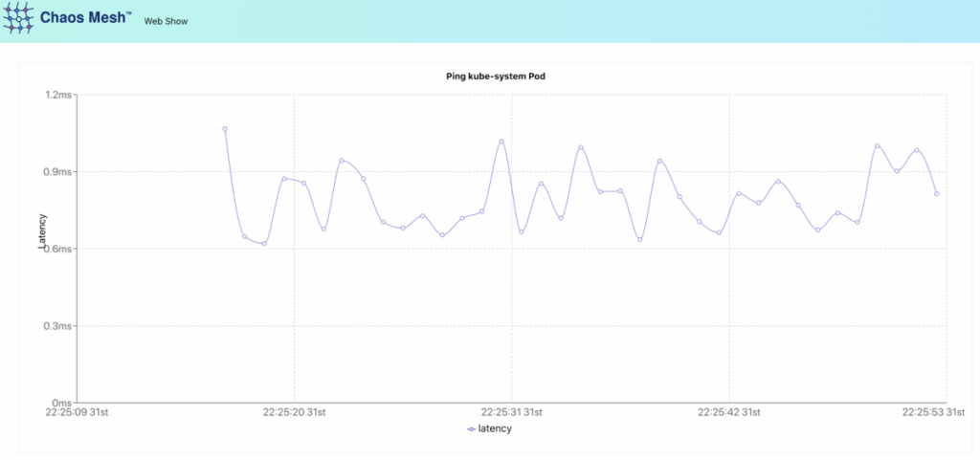Image resolution: width=980 pixels, height=460 pixels.
Task: Click the 22:25:31 31st time label
Action: pyautogui.click(x=512, y=413)
